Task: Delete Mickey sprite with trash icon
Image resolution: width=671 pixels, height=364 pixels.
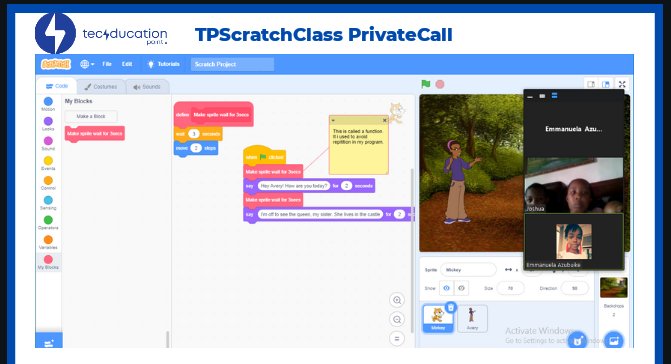Action: [x=451, y=307]
